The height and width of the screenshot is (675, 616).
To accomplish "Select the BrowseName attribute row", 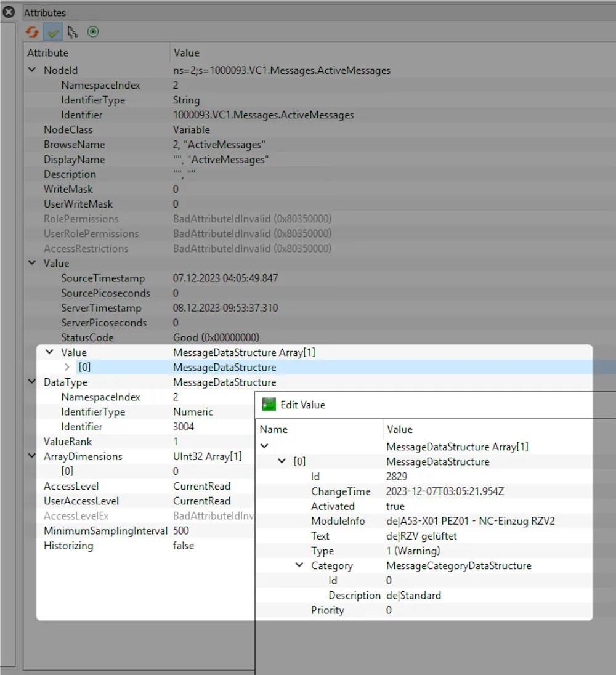I will 320,145.
